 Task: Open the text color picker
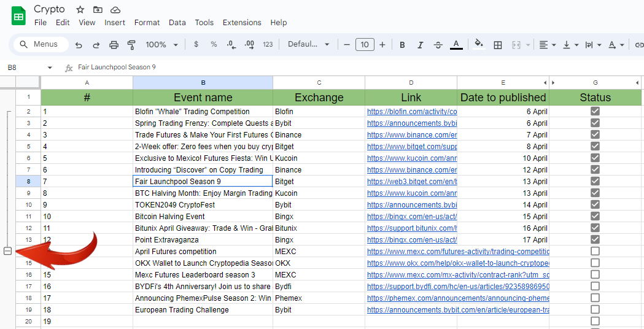[x=456, y=44]
